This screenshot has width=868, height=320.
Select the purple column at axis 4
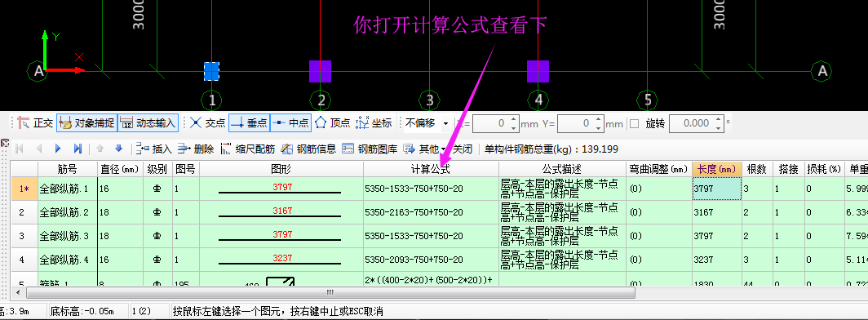click(x=538, y=71)
